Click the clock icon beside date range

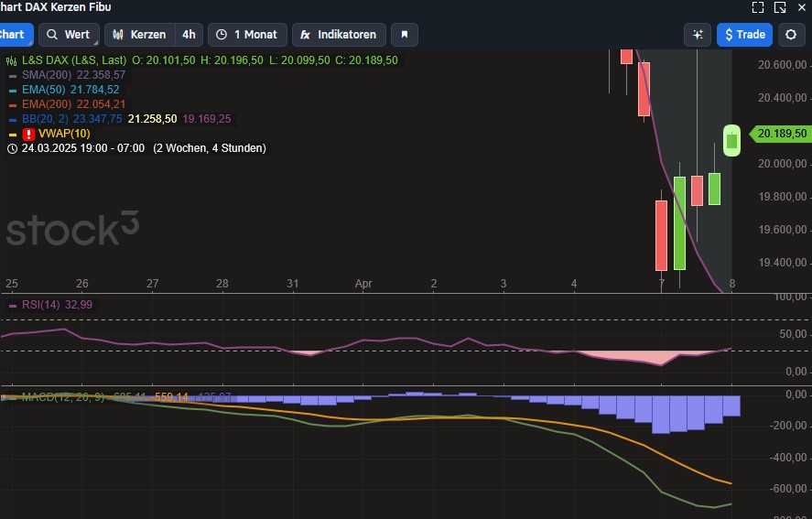pos(12,148)
